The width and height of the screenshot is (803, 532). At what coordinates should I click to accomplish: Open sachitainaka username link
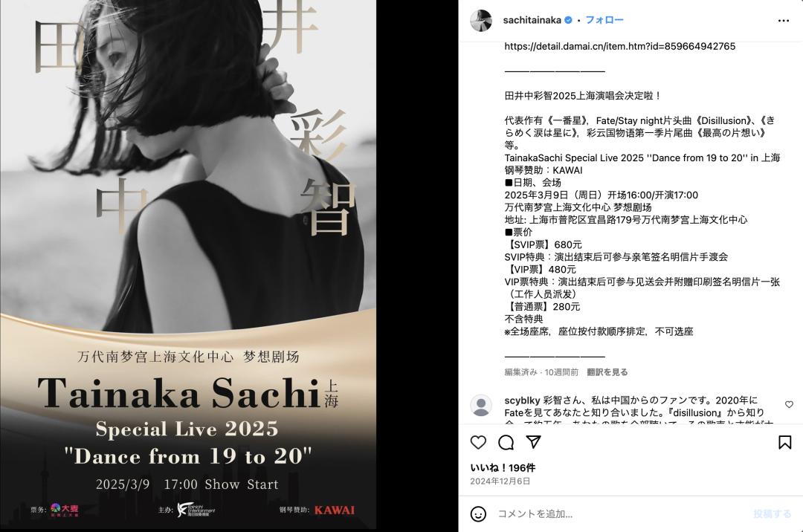pyautogui.click(x=532, y=20)
